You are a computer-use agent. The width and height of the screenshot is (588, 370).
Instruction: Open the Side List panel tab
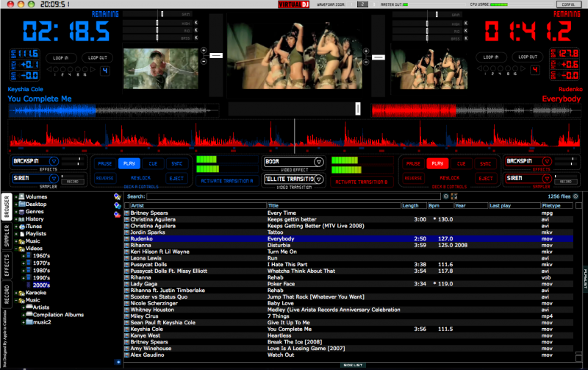(353, 365)
